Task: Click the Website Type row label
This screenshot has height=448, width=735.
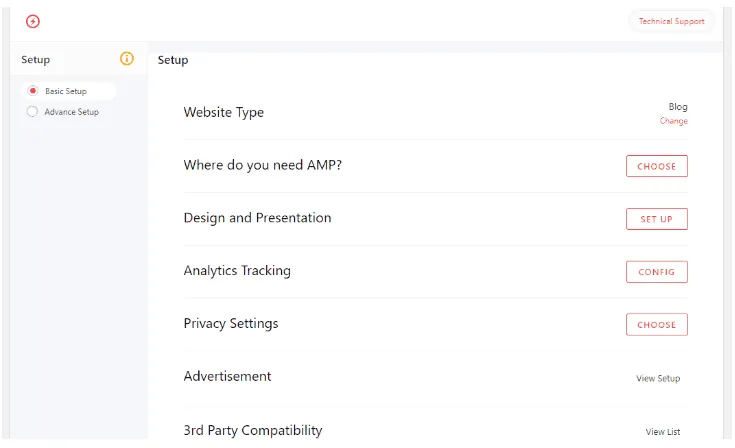Action: coord(224,112)
